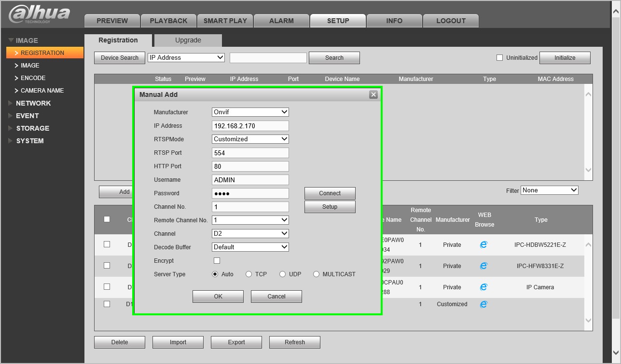Go to the ALARM tab

pos(281,21)
